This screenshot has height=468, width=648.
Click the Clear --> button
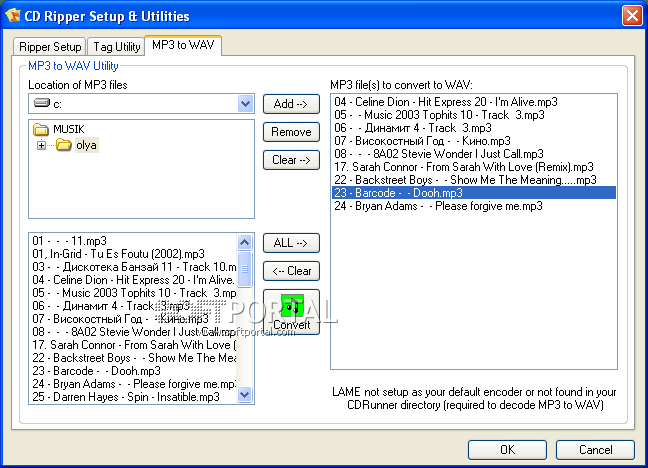coord(291,160)
